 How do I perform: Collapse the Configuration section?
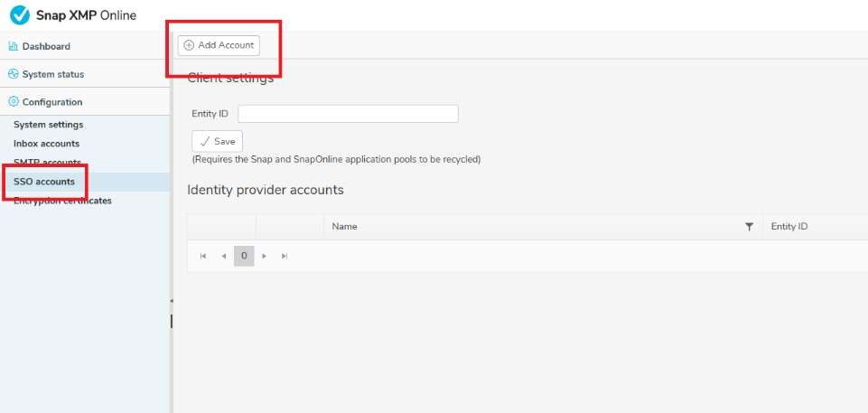51,102
